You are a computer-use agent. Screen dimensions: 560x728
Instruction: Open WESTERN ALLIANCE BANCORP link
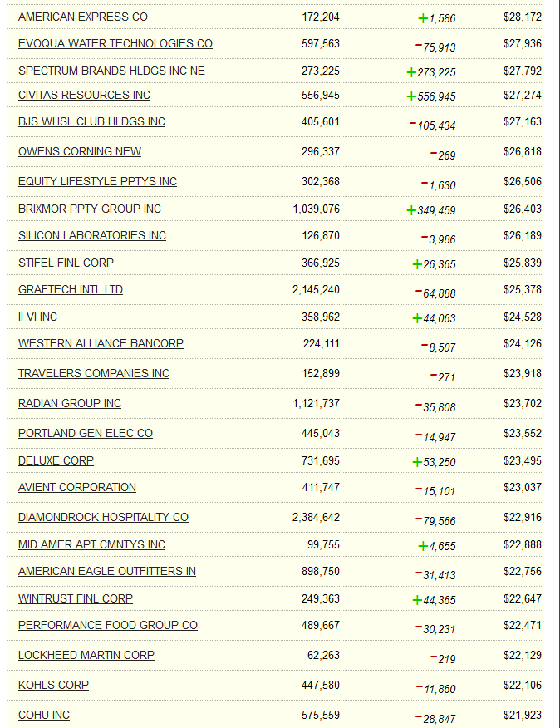coord(101,343)
